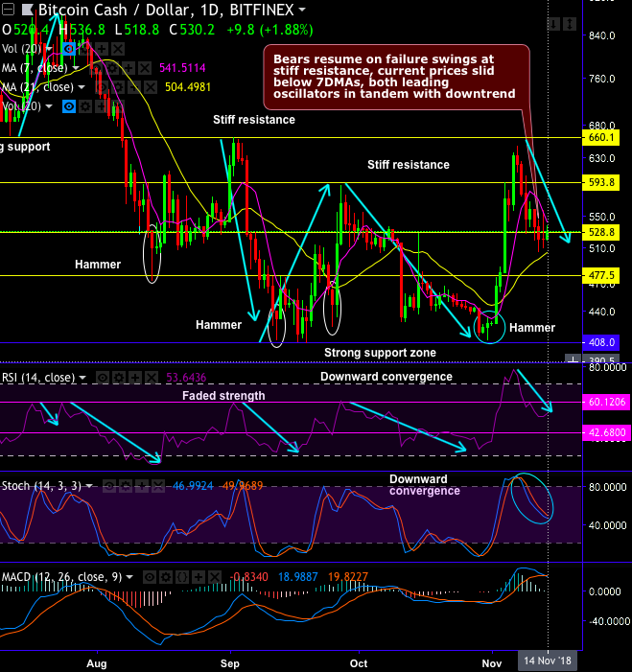This screenshot has height=672, width=632.
Task: Hide the MA (7, close) line via eye icon
Action: click(95, 68)
